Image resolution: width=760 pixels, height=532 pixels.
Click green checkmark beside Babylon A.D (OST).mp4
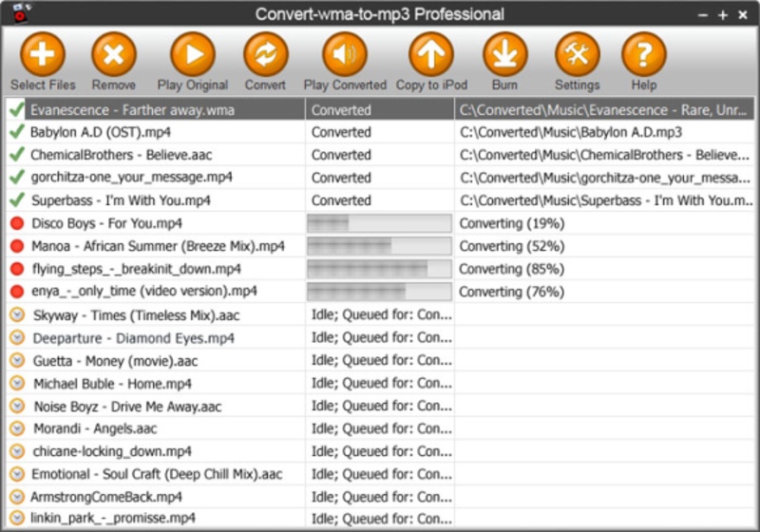click(x=17, y=132)
